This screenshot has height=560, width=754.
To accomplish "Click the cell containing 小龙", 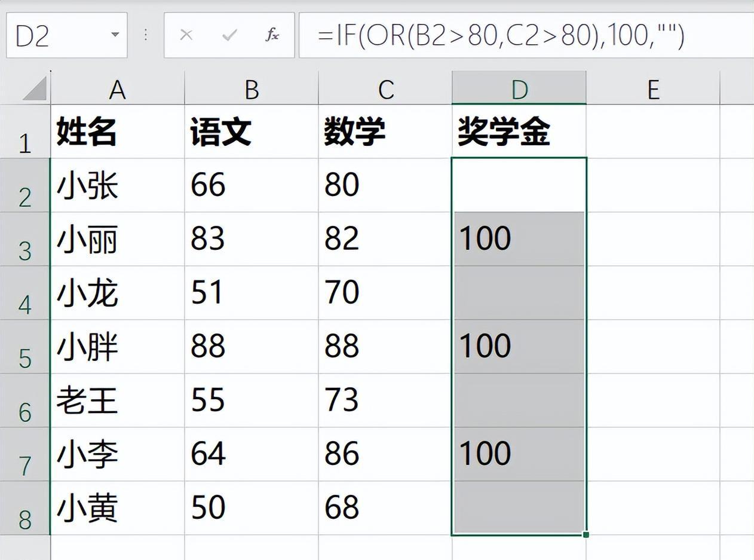I will point(118,293).
